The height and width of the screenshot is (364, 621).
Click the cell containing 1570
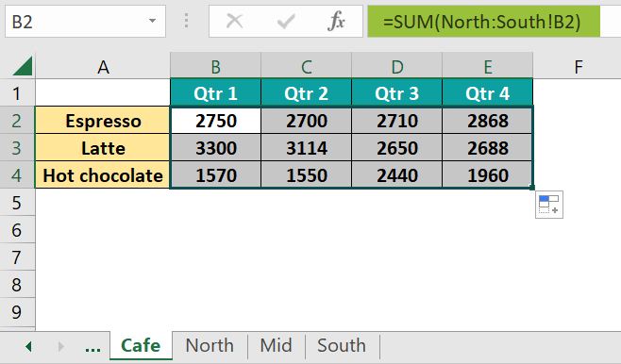(215, 174)
